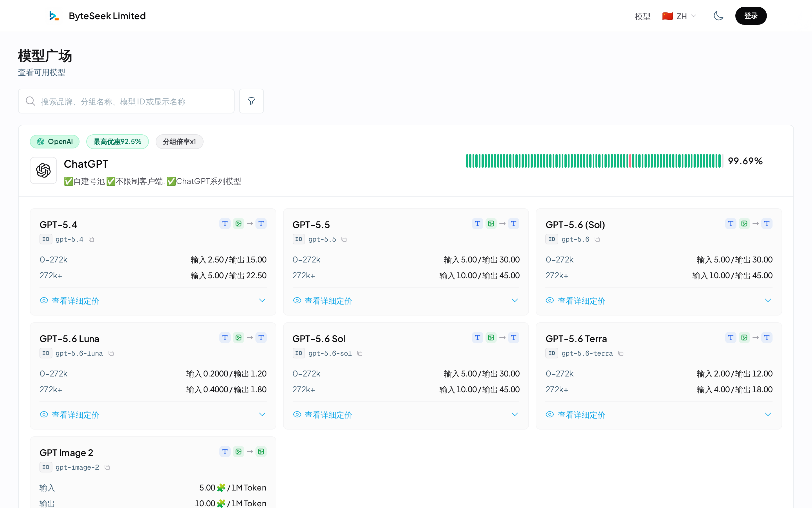Copy the gpt-5.6-sol model ID
Screen dimensions: 812x508
360,353
